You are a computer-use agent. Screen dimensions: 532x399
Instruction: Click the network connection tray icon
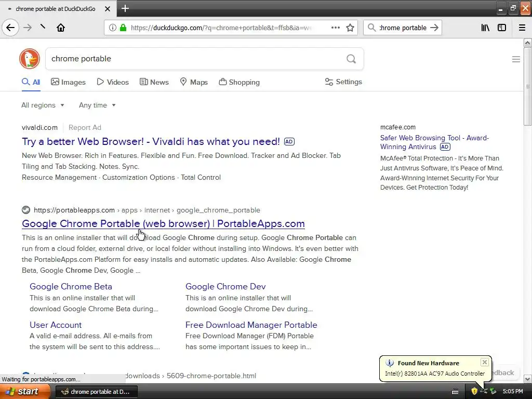tap(484, 391)
